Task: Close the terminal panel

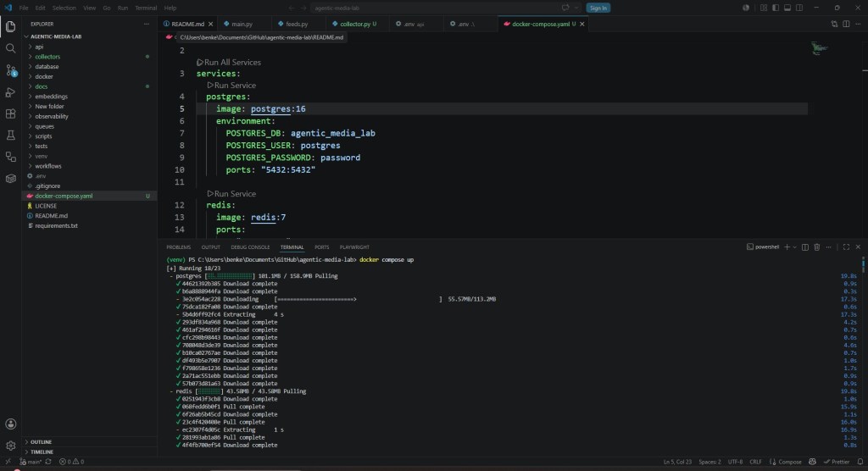Action: [858, 247]
